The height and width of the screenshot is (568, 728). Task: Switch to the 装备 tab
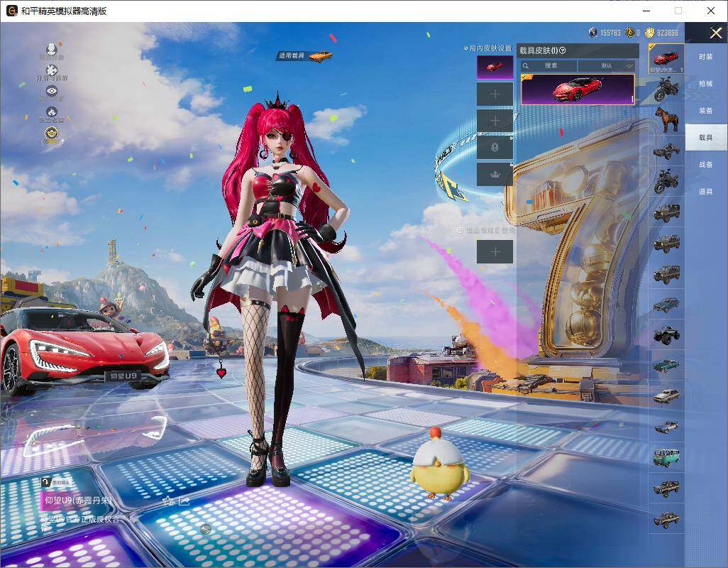point(706,111)
